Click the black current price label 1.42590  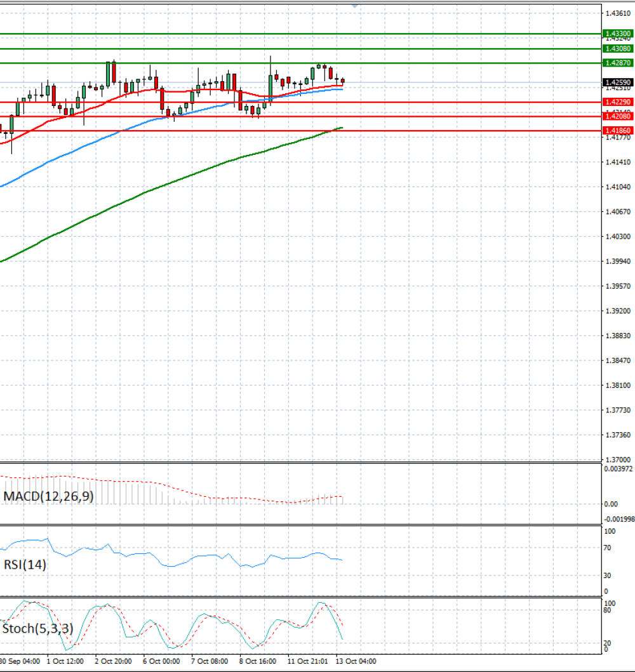click(618, 82)
